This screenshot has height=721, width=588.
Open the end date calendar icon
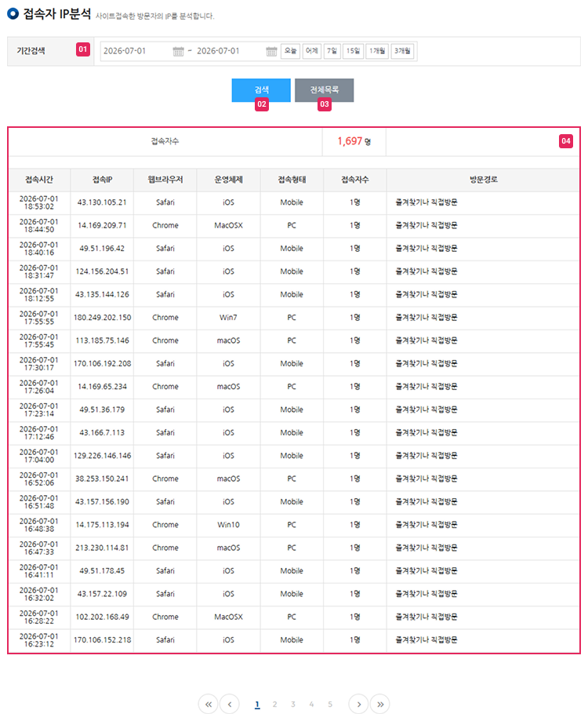coord(271,51)
